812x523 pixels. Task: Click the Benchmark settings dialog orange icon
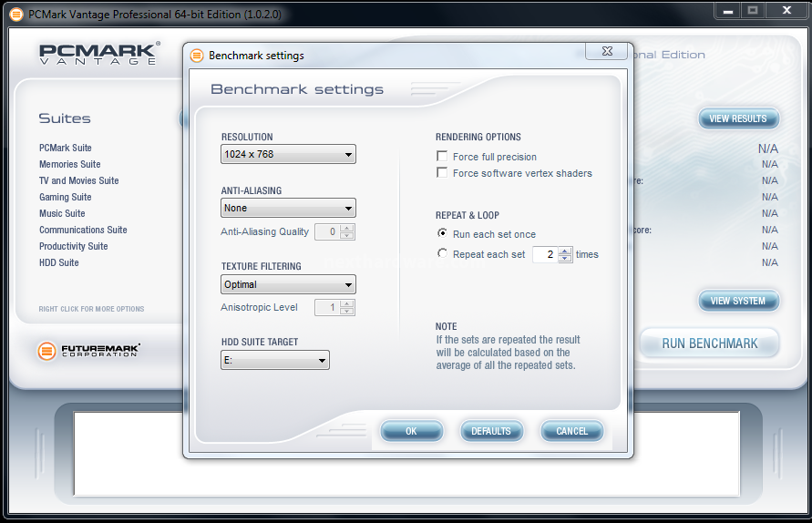click(197, 56)
